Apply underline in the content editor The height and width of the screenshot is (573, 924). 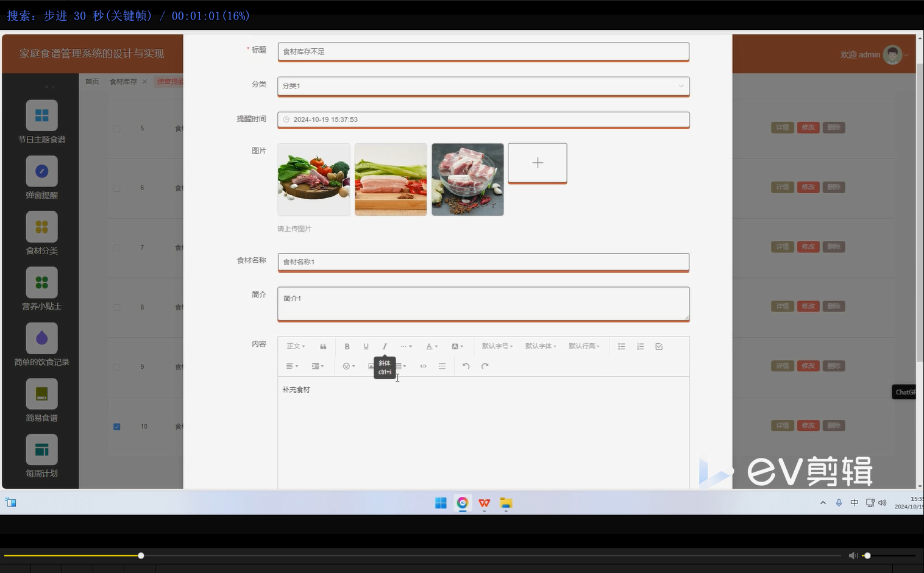[x=366, y=346]
